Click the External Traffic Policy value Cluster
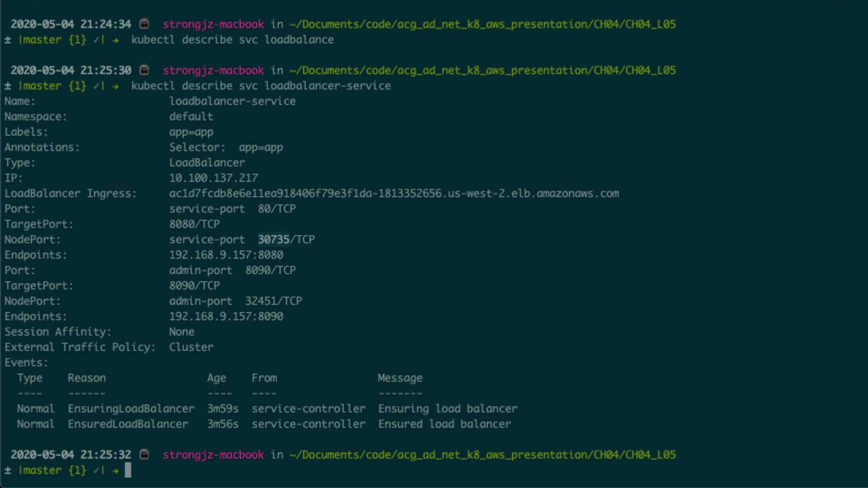The image size is (868, 488). (x=191, y=347)
